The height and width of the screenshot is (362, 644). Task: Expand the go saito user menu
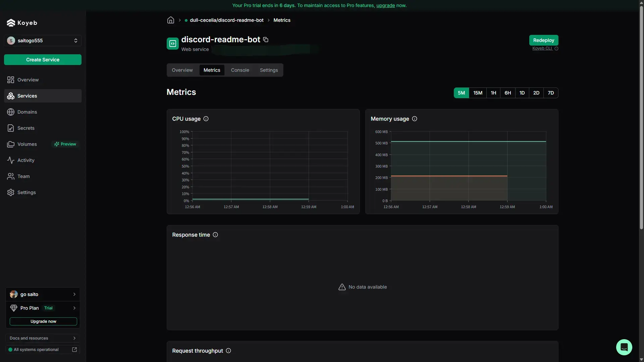(x=43, y=294)
